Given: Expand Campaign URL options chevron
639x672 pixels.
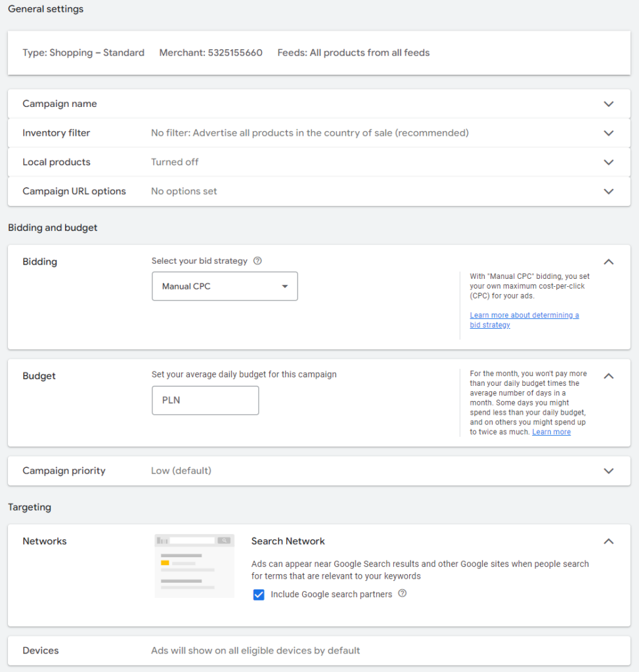Looking at the screenshot, I should [x=609, y=191].
